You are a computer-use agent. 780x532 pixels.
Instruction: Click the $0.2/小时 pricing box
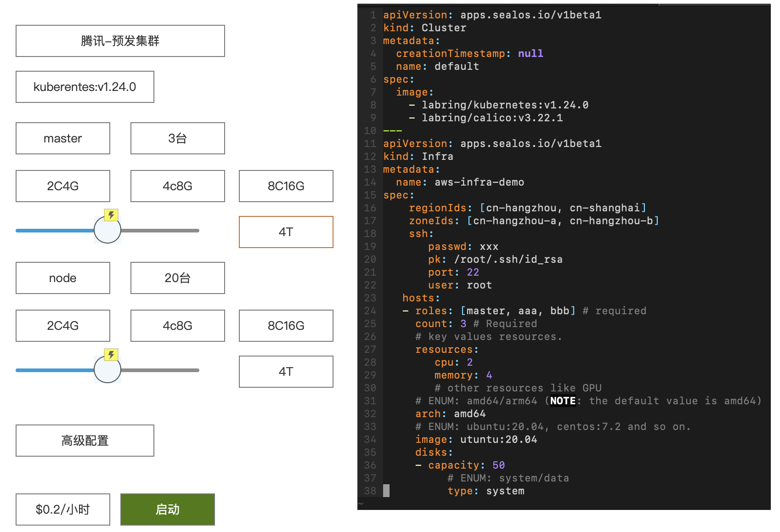(62, 509)
